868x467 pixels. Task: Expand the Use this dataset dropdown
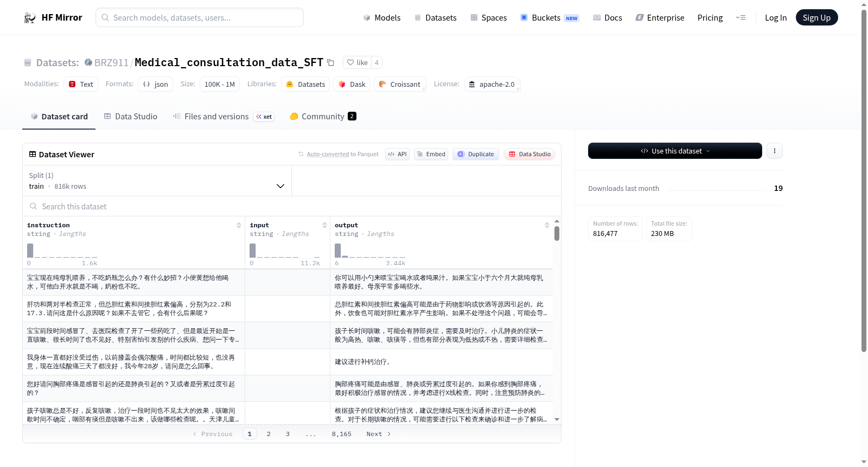(x=675, y=151)
